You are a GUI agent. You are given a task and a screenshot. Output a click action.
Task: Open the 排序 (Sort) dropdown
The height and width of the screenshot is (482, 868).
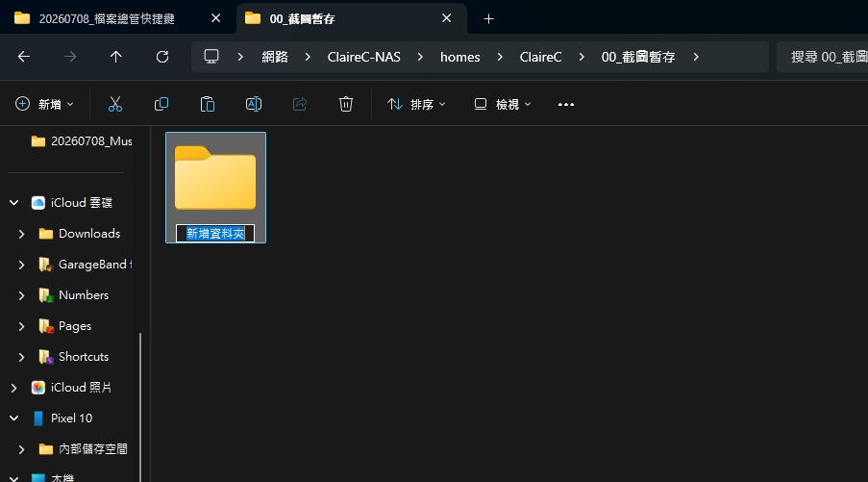[416, 104]
